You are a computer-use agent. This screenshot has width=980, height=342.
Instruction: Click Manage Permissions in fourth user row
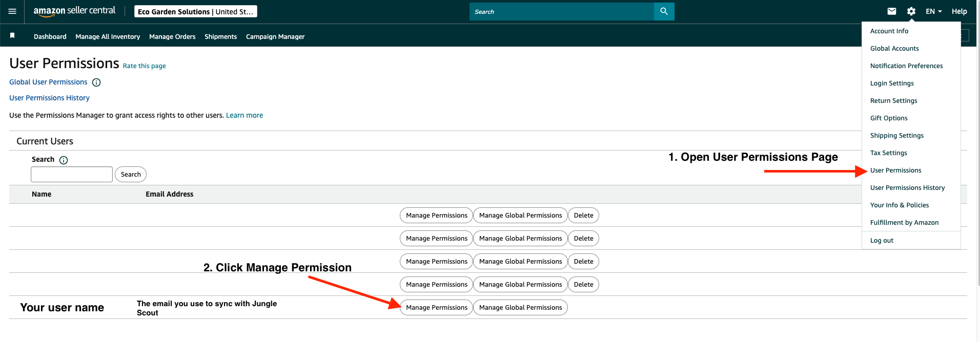[x=437, y=285]
